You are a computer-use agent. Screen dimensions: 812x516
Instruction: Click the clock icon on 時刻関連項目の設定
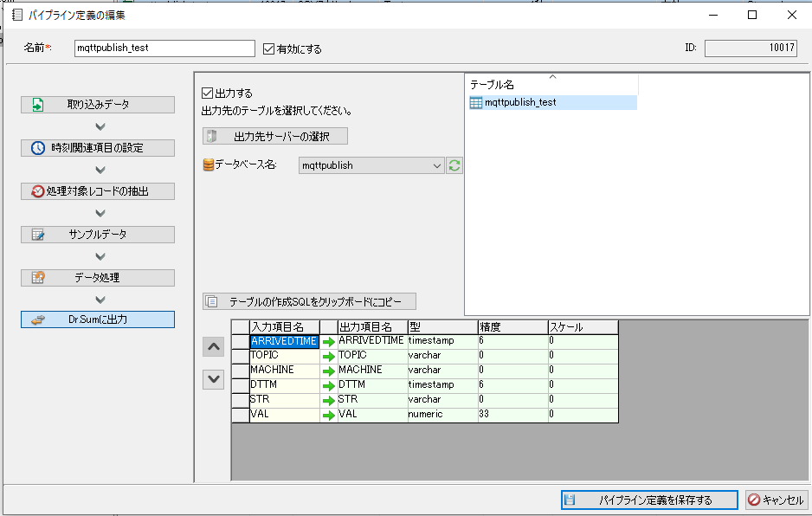[x=38, y=148]
